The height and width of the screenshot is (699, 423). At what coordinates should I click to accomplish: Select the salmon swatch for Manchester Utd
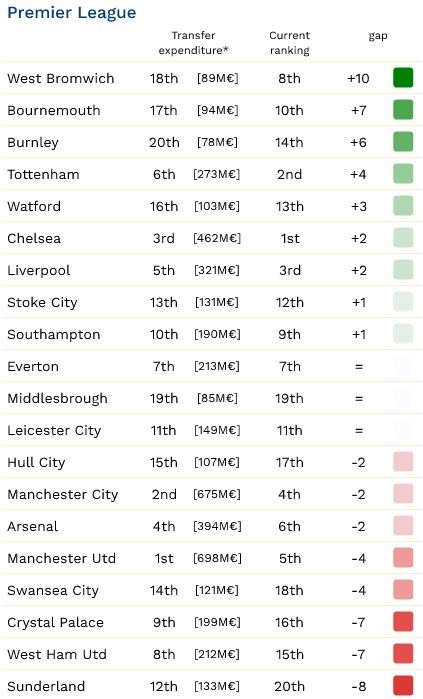pos(403,558)
